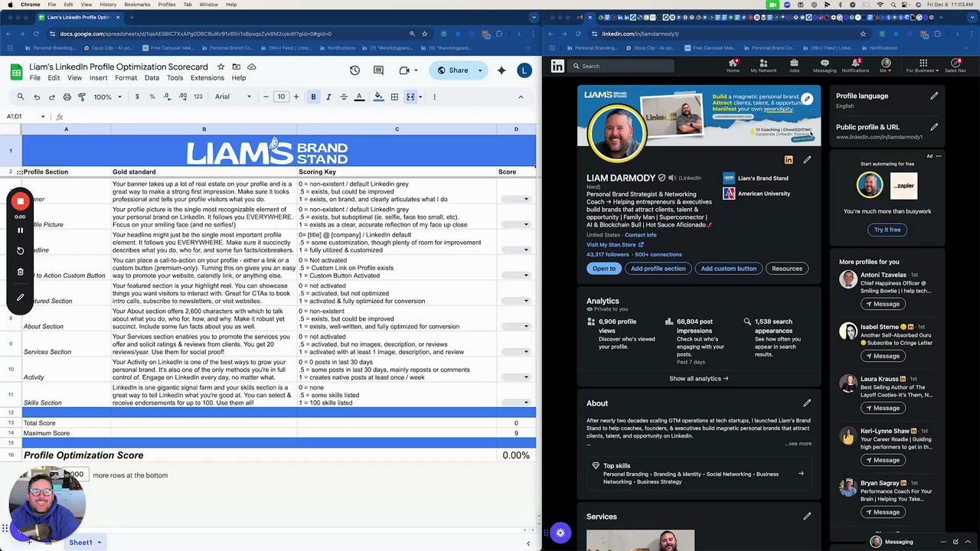Open the comments panel in Sheets
Screen dimensions: 980x551
coord(378,70)
